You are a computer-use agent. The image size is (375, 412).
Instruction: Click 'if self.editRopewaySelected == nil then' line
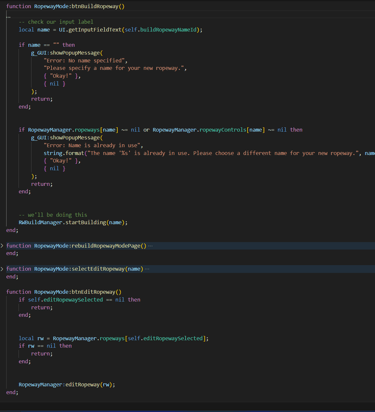79,300
